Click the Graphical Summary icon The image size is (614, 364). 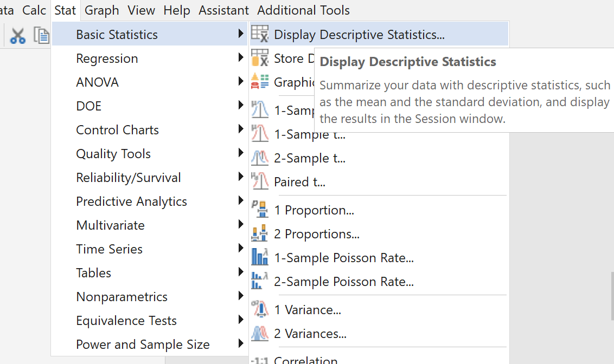pos(260,81)
